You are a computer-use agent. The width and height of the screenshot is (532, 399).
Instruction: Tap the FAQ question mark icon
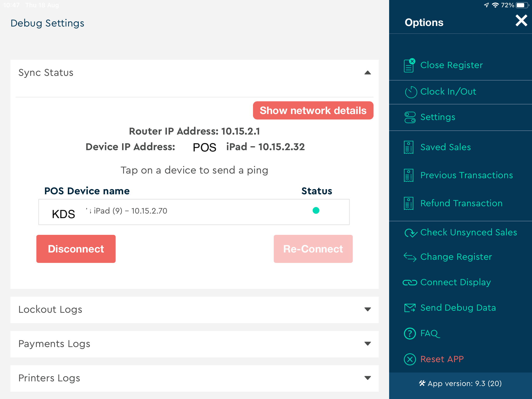click(x=410, y=334)
